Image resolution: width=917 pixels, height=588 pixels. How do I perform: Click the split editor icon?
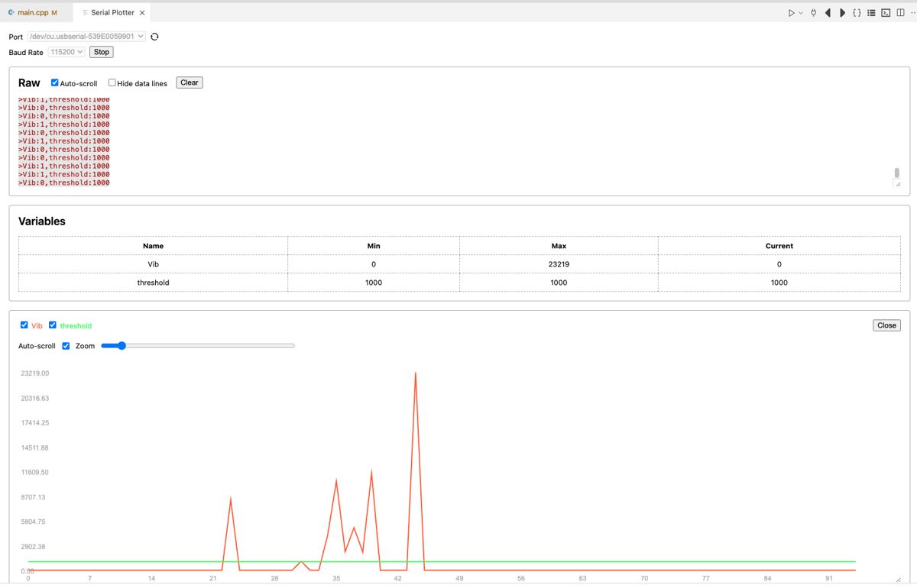(900, 13)
